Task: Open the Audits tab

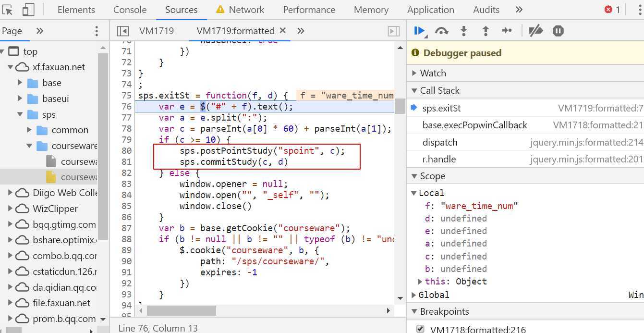Action: click(x=486, y=10)
